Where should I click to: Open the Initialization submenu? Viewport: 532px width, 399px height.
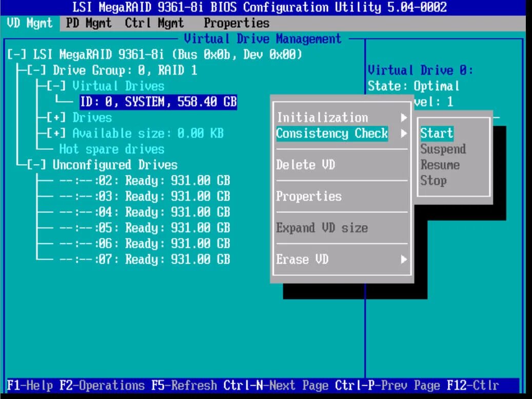342,118
